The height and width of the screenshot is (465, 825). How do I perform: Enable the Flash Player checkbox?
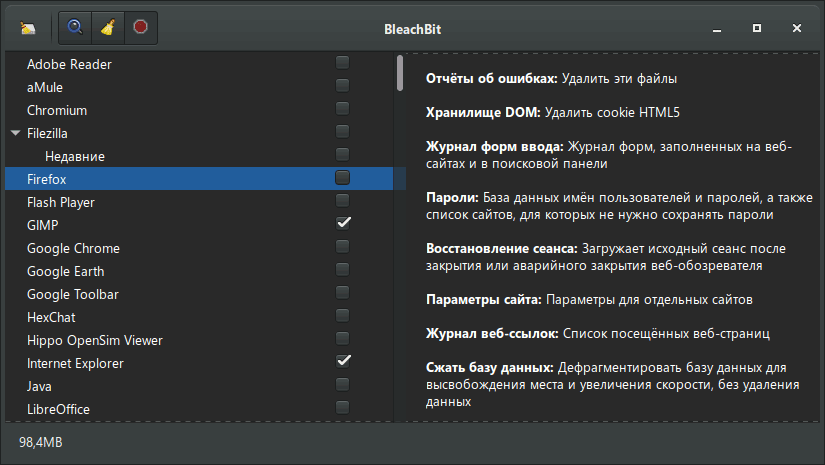pos(343,200)
